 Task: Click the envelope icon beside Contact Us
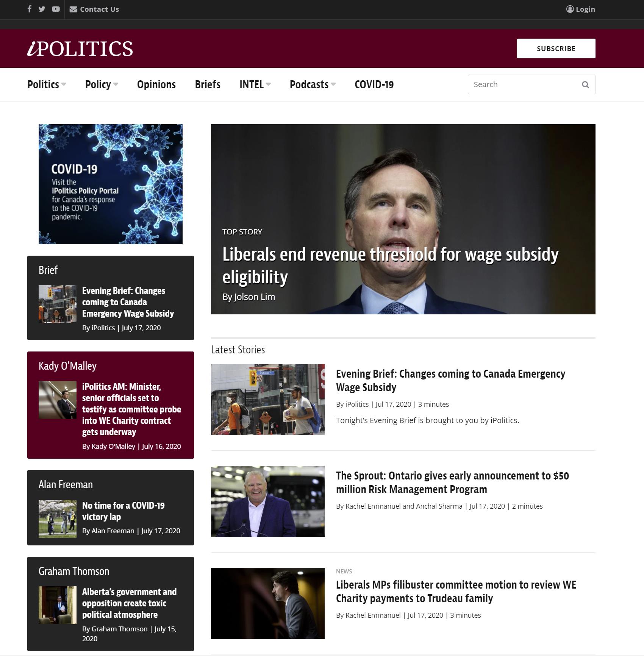point(73,9)
